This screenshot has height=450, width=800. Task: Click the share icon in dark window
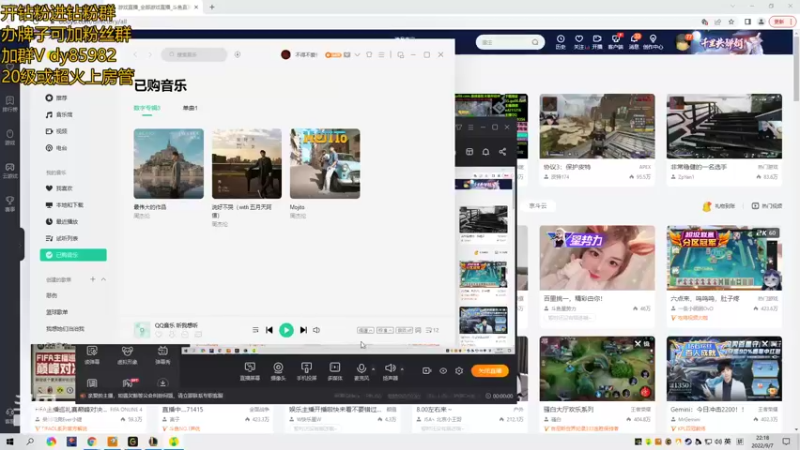tap(503, 152)
